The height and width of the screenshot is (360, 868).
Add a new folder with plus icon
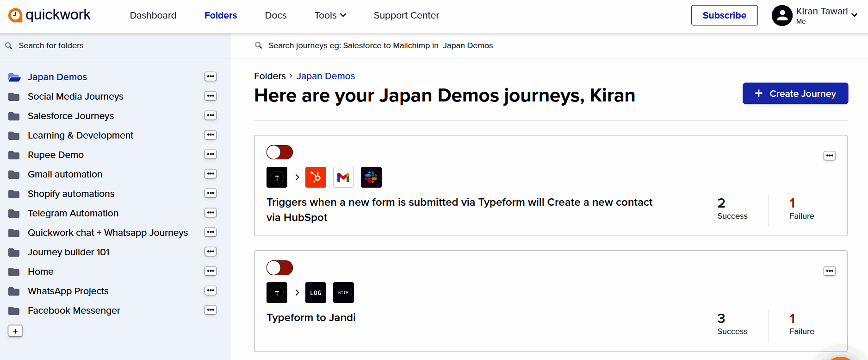tap(15, 331)
